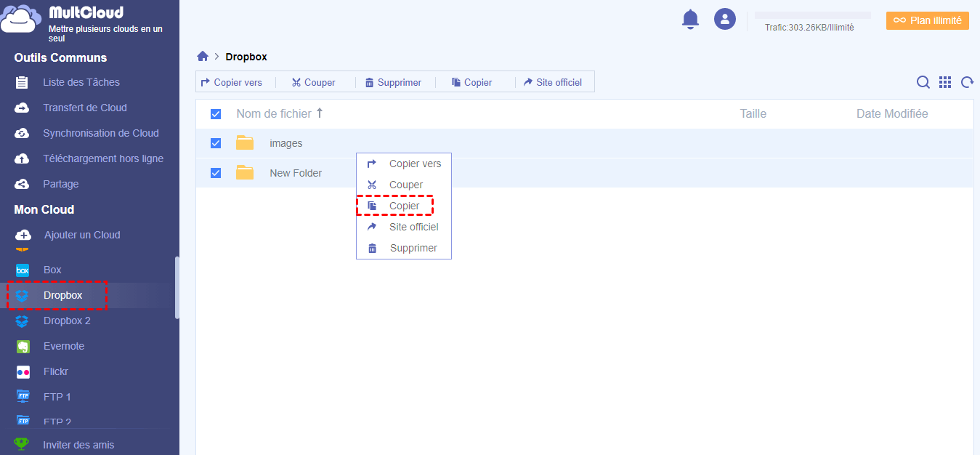The image size is (980, 455).
Task: Select the Box cloud label in sidebar
Action: (x=52, y=270)
